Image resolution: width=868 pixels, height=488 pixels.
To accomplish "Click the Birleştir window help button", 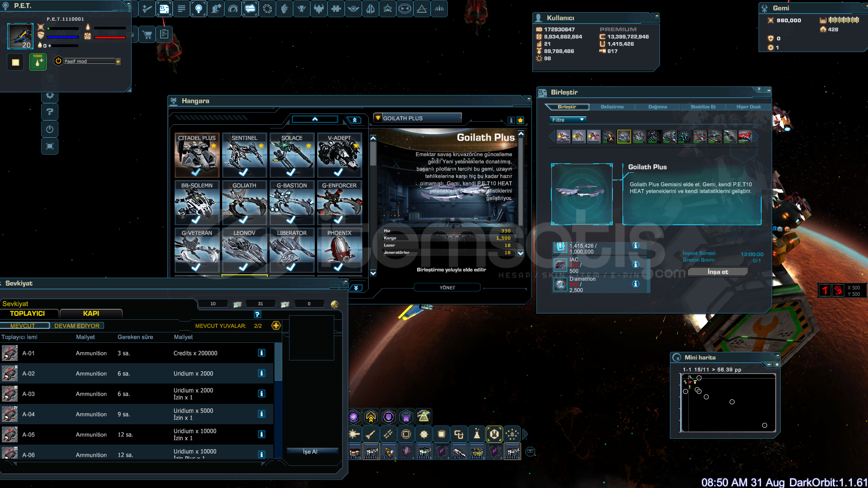I will click(759, 90).
